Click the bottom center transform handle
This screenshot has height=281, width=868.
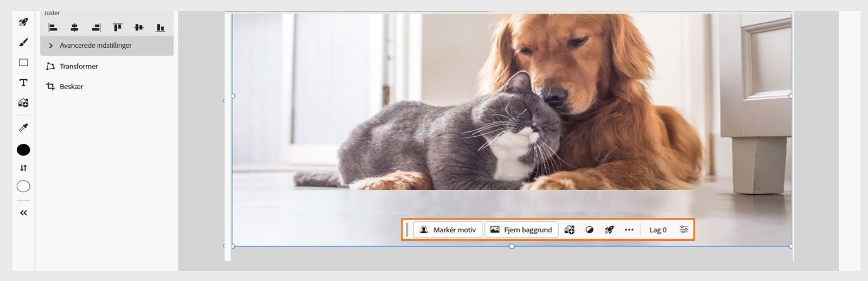pyautogui.click(x=512, y=246)
